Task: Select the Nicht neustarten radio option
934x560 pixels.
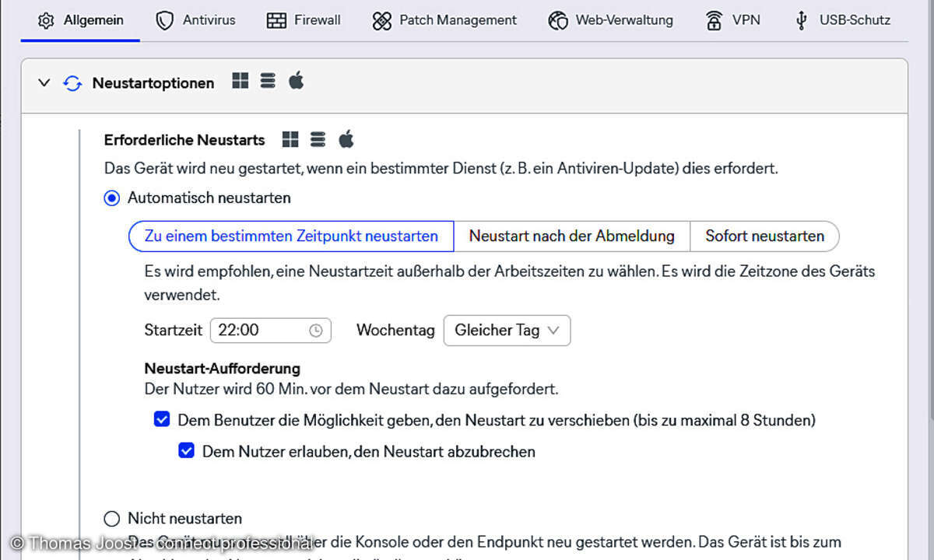Action: (111, 518)
